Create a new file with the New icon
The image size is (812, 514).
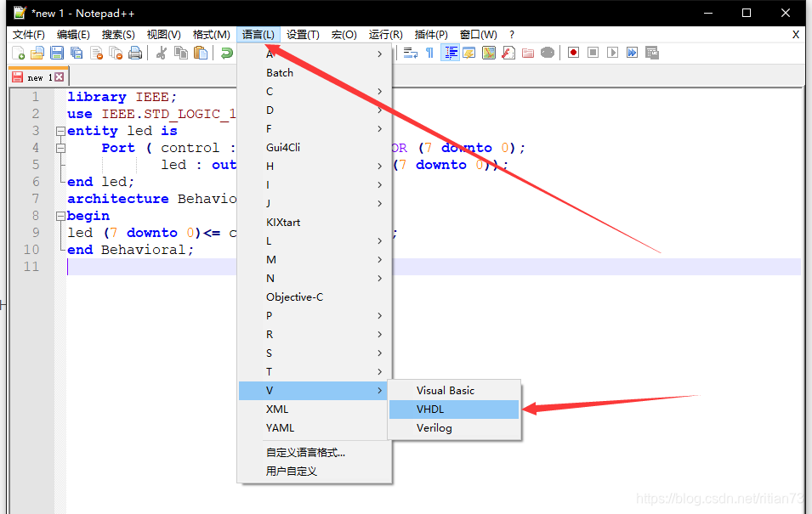[18, 53]
